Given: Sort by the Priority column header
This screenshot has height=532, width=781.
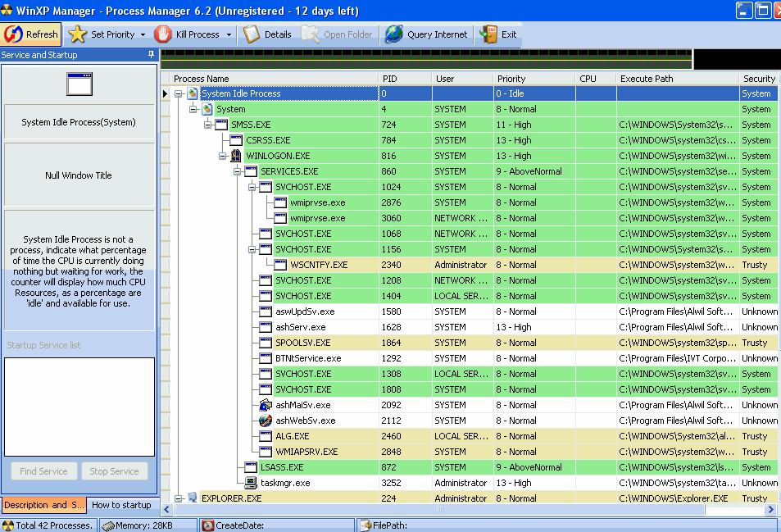Looking at the screenshot, I should [534, 79].
